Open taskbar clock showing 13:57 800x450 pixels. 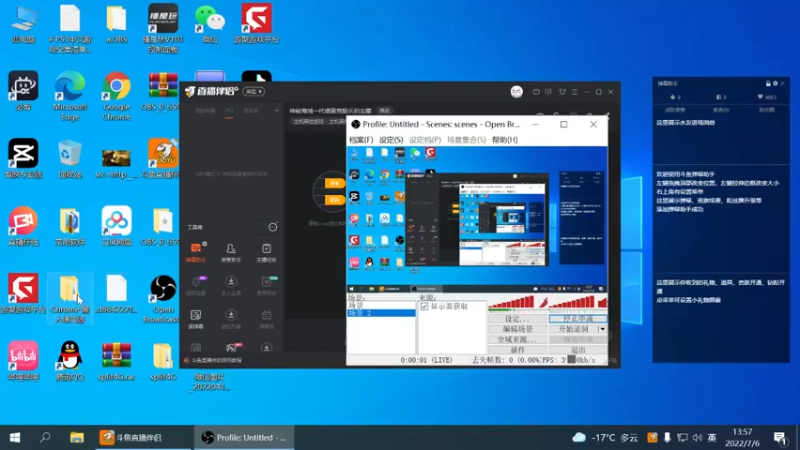coord(742,438)
